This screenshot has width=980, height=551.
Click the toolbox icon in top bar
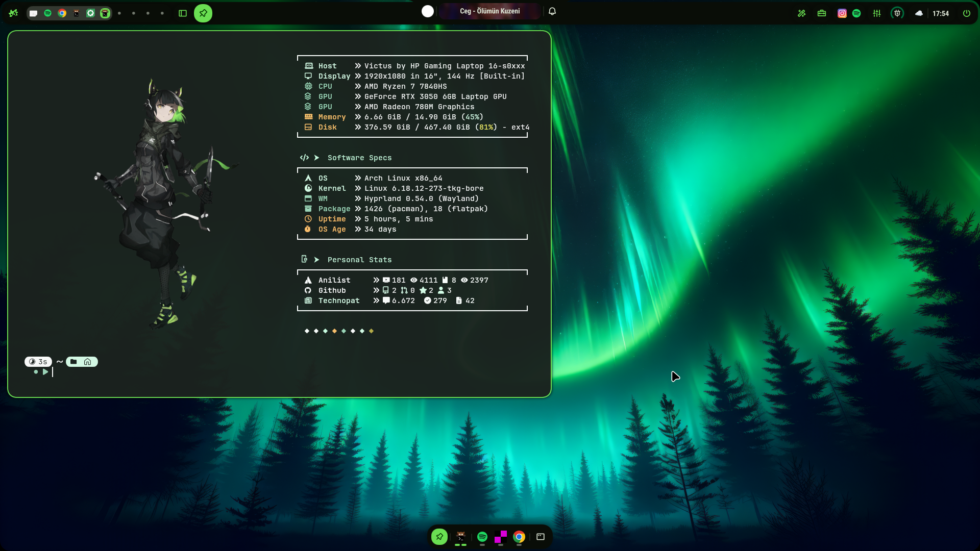[x=822, y=13]
